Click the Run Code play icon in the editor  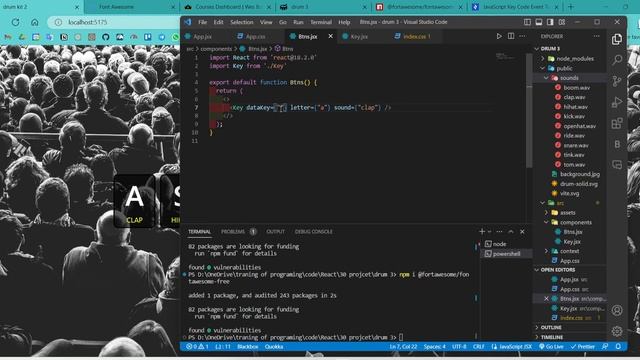pyautogui.click(x=499, y=36)
